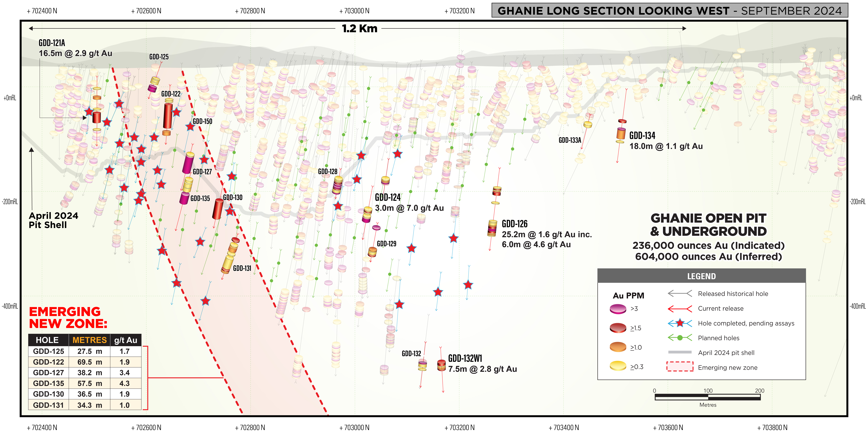Viewport: 868px width, 437px height.
Task: Click the Ghanie Long Section title banner
Action: (670, 10)
